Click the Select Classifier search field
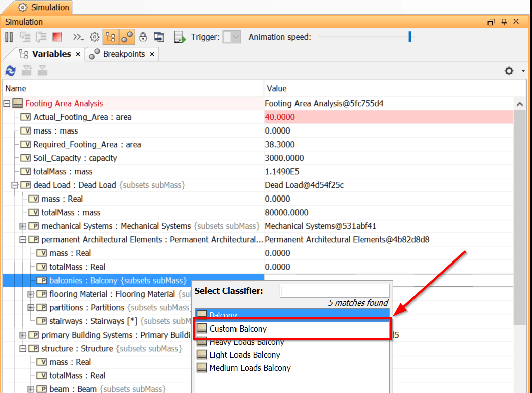This screenshot has height=393, width=532. click(x=334, y=291)
